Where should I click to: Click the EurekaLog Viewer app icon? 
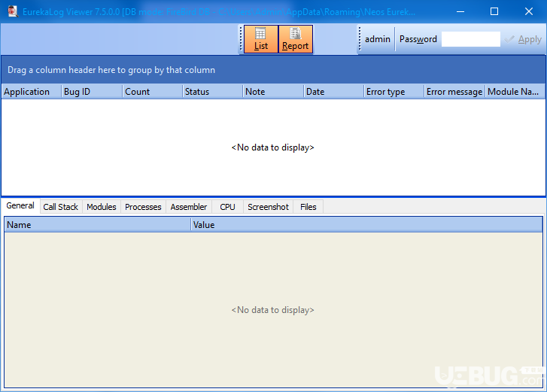pyautogui.click(x=13, y=11)
